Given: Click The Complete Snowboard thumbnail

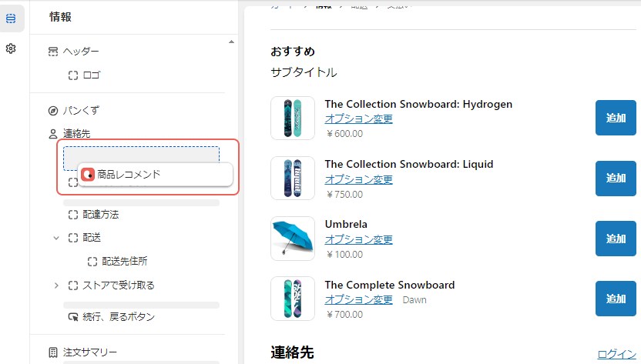Looking at the screenshot, I should coord(293,299).
